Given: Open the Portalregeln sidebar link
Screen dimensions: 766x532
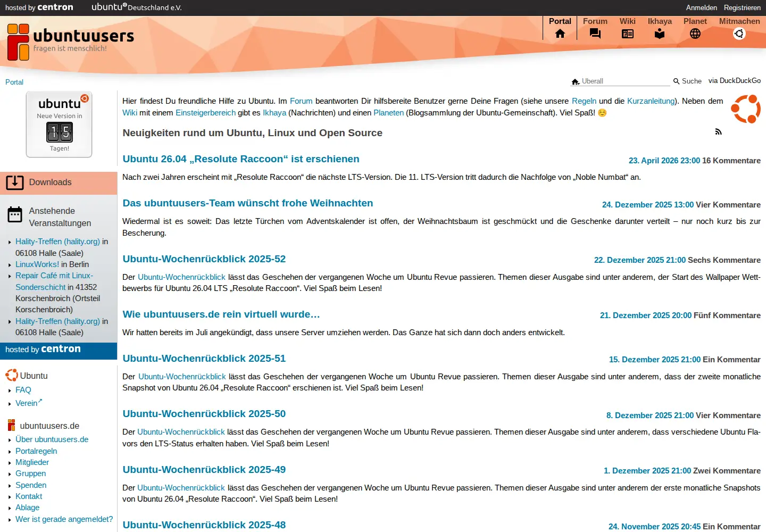Looking at the screenshot, I should click(36, 451).
